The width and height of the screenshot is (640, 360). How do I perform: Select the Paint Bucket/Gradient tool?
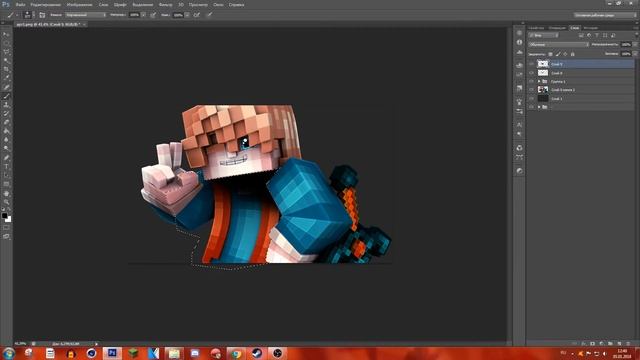point(6,131)
